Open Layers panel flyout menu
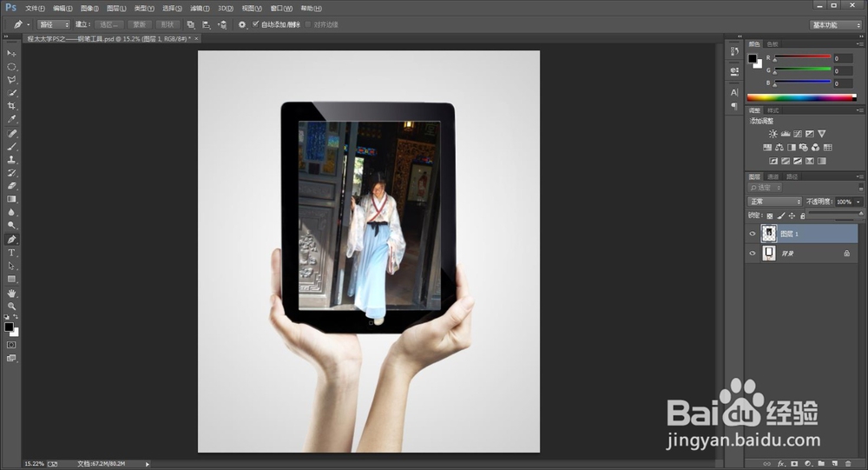 (858, 176)
